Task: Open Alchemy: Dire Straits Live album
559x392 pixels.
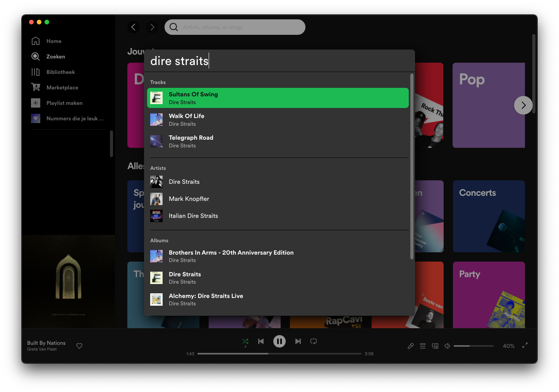Action: [278, 300]
